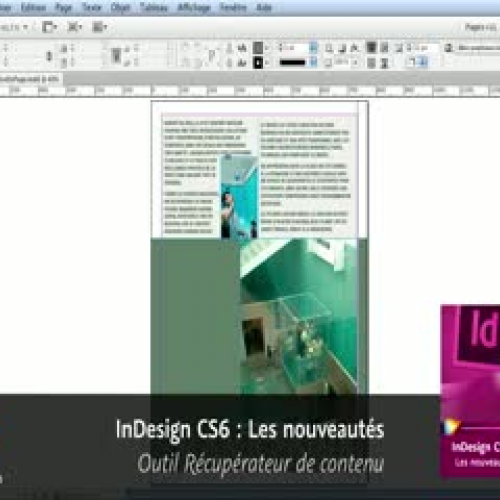
Task: Open the Page menu
Action: (x=64, y=7)
